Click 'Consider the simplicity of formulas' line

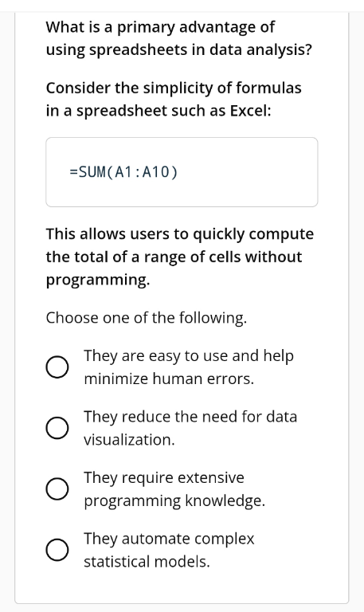(174, 88)
